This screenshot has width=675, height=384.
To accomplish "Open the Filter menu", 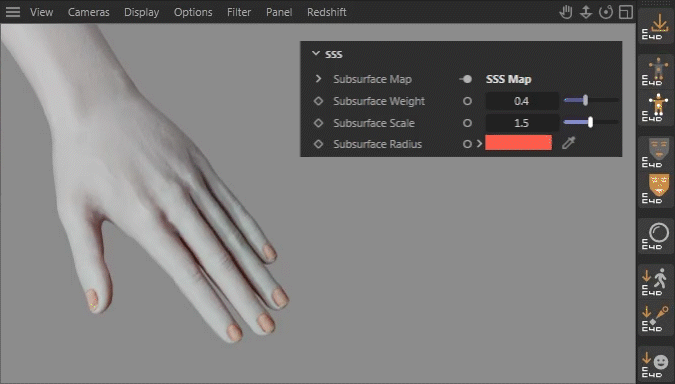I will (239, 12).
